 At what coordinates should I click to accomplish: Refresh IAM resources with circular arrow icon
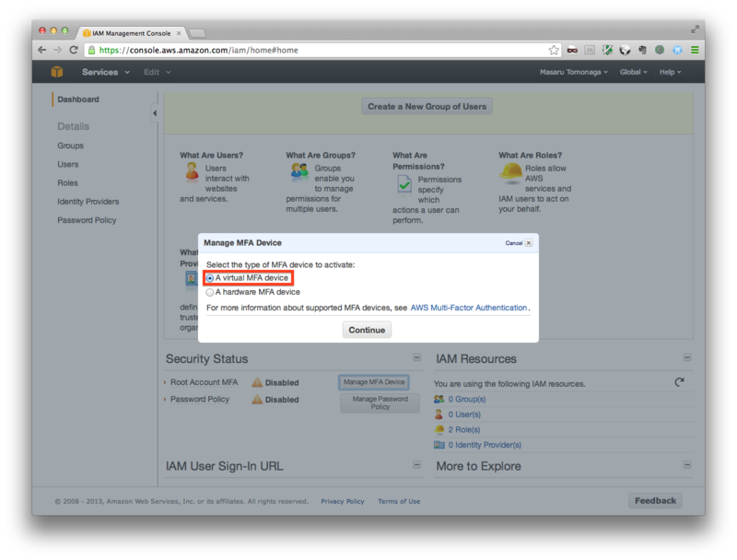(679, 382)
